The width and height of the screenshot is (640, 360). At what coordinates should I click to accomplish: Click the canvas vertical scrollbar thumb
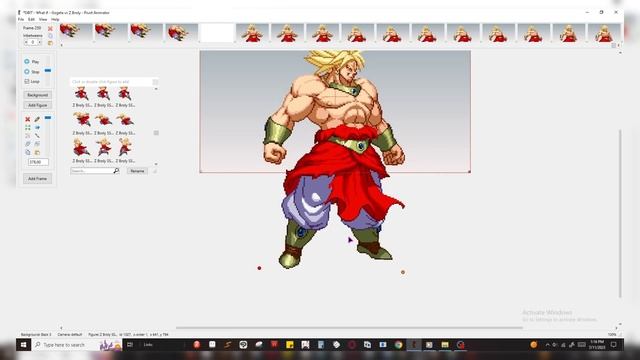(x=620, y=213)
